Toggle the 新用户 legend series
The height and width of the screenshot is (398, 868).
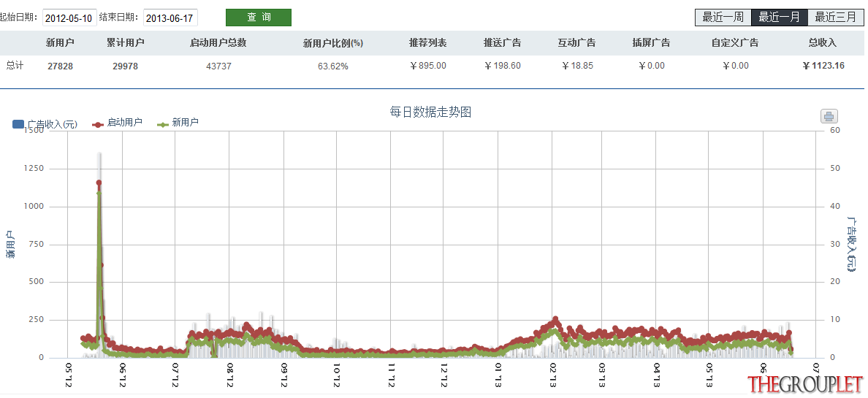click(178, 123)
